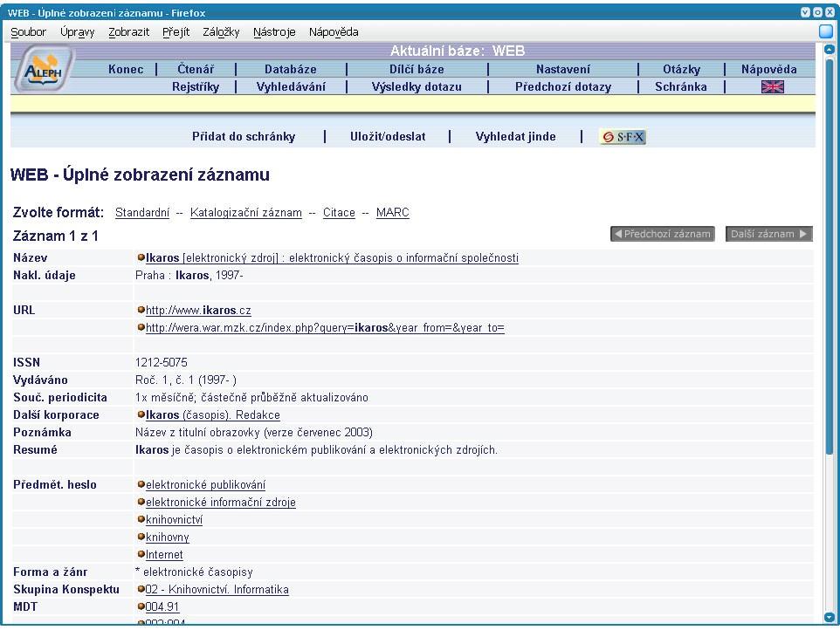
Task: Click the bullet icon beside 02 - Knihovnictví. Informatika
Action: (x=141, y=589)
